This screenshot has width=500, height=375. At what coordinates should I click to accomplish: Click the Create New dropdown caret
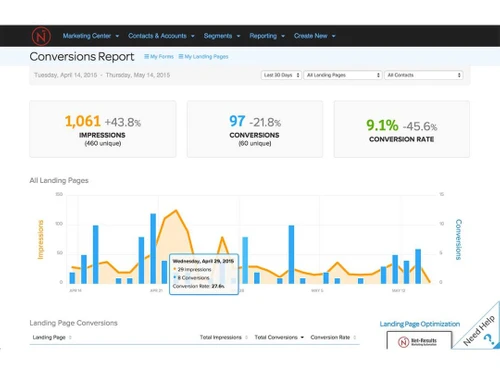click(x=334, y=36)
